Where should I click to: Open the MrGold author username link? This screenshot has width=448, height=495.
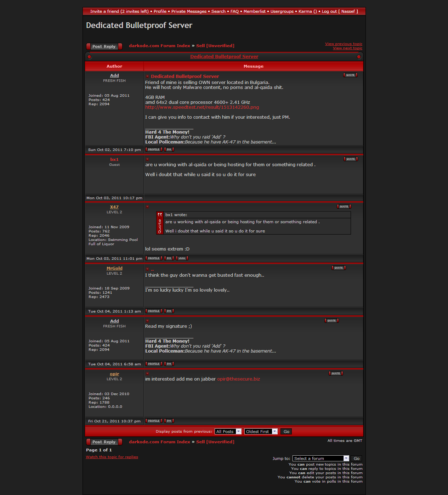pyautogui.click(x=114, y=269)
